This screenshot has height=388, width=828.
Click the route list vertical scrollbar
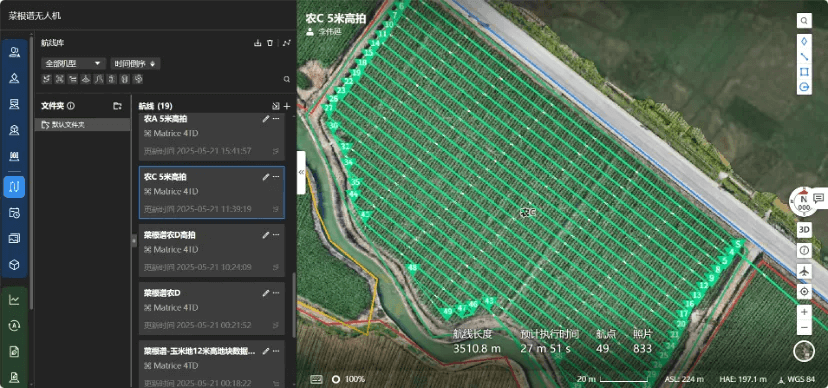click(x=294, y=305)
